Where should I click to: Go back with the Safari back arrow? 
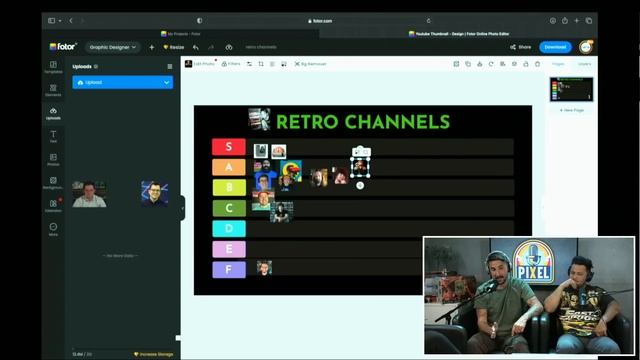(x=71, y=20)
